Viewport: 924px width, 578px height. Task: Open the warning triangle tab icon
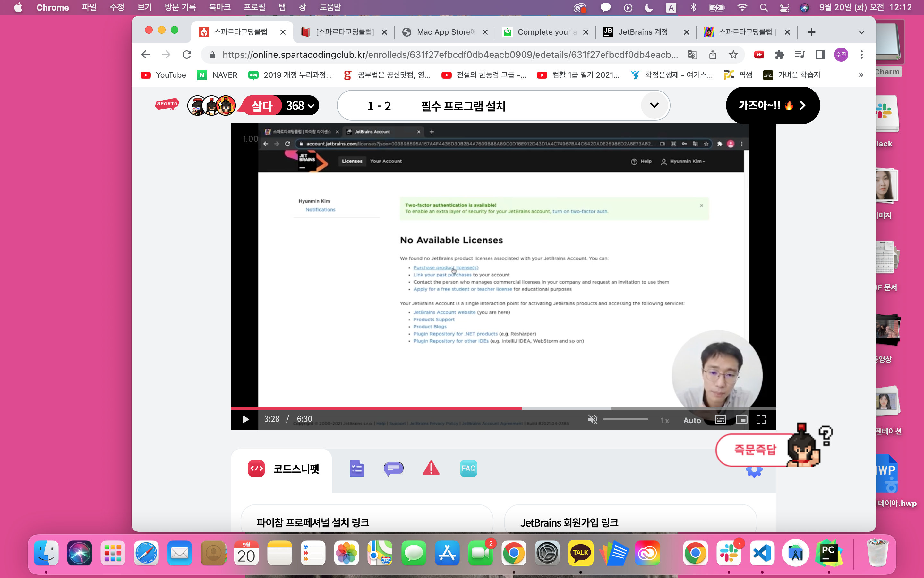tap(431, 468)
